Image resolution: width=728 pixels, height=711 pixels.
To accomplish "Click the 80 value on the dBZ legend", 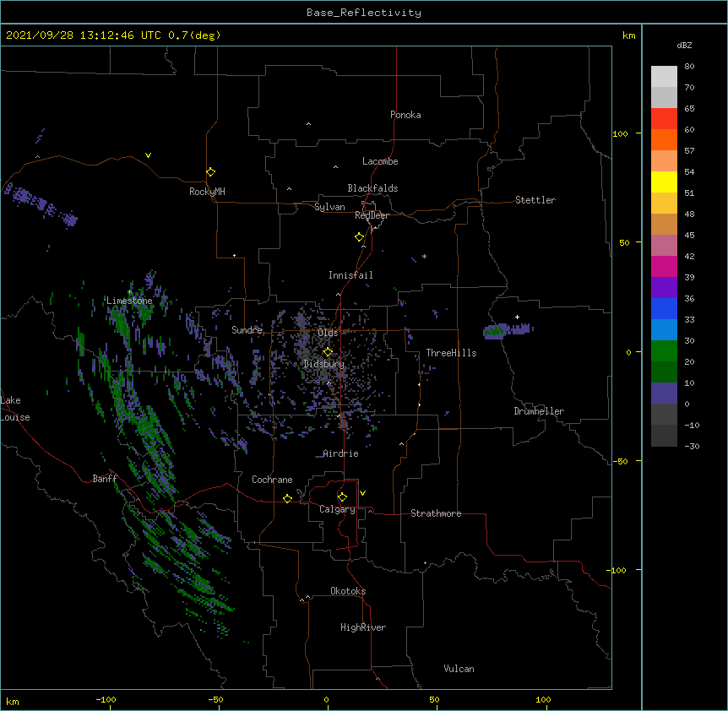I will [x=689, y=67].
